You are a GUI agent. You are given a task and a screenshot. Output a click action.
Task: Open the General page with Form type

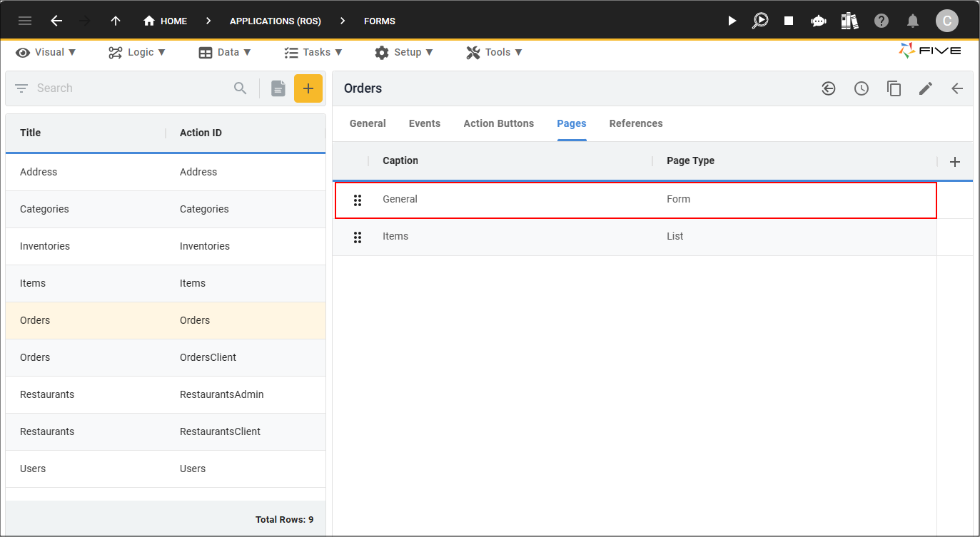(635, 200)
